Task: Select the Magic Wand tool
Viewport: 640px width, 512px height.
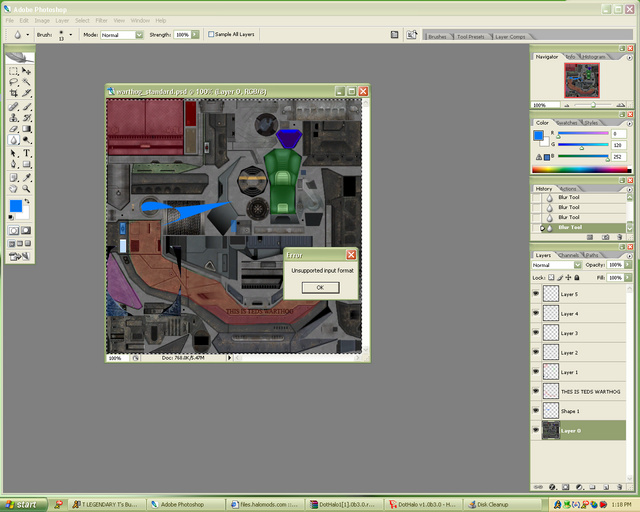Action: [x=26, y=82]
